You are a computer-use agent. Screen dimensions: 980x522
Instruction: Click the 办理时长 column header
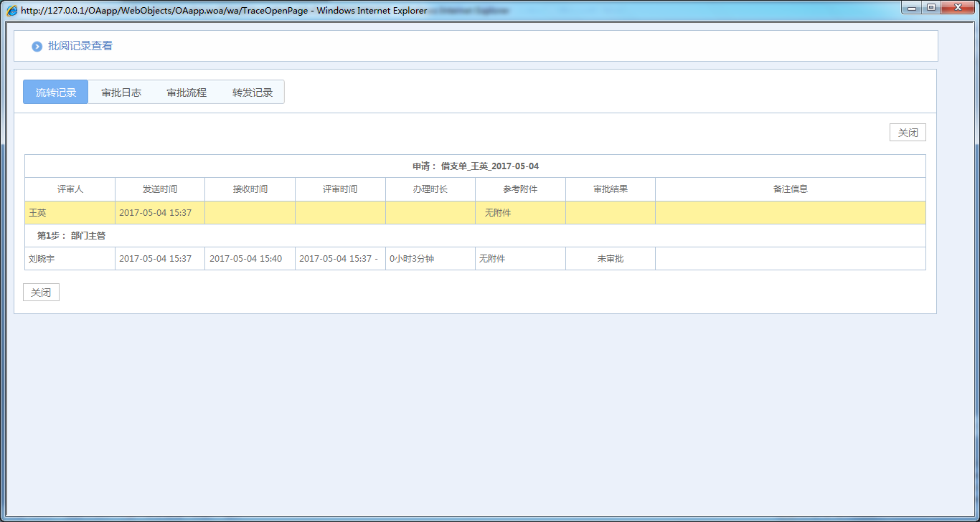(430, 189)
